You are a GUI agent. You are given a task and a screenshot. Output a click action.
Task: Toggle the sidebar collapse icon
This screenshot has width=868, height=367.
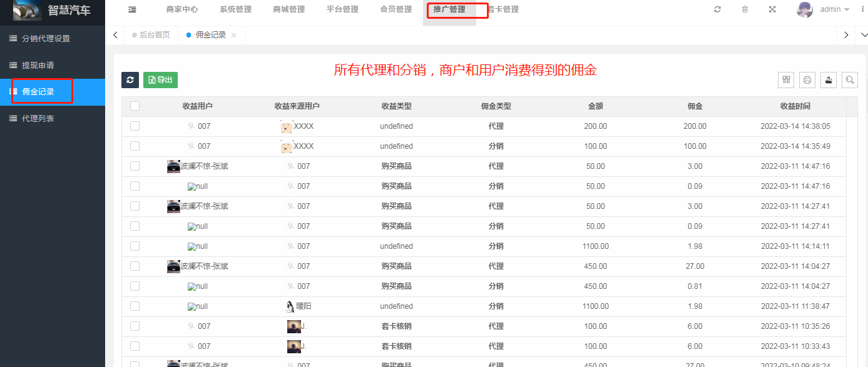(x=132, y=9)
